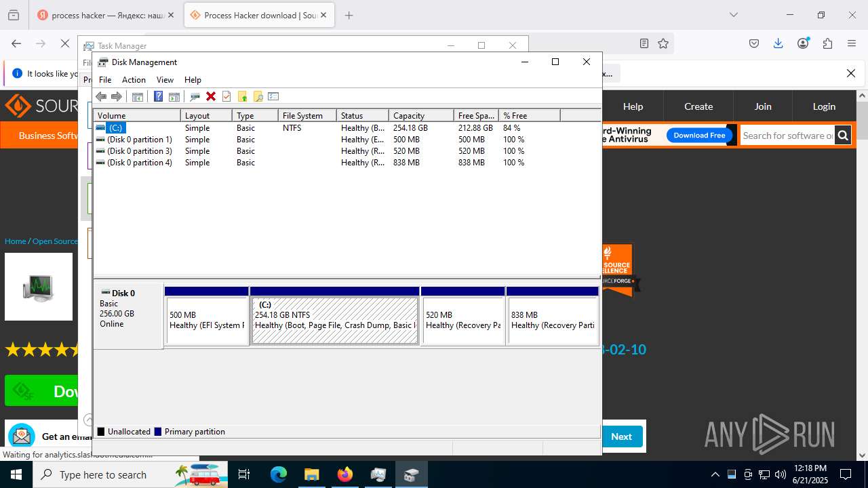The width and height of the screenshot is (868, 488).
Task: Click the Connect disk drive toolbar icon
Action: pyautogui.click(x=195, y=96)
